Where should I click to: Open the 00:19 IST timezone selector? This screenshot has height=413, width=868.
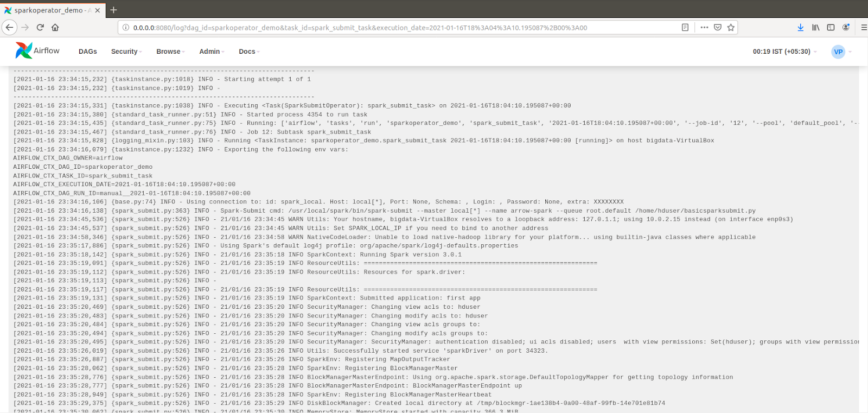click(x=784, y=52)
